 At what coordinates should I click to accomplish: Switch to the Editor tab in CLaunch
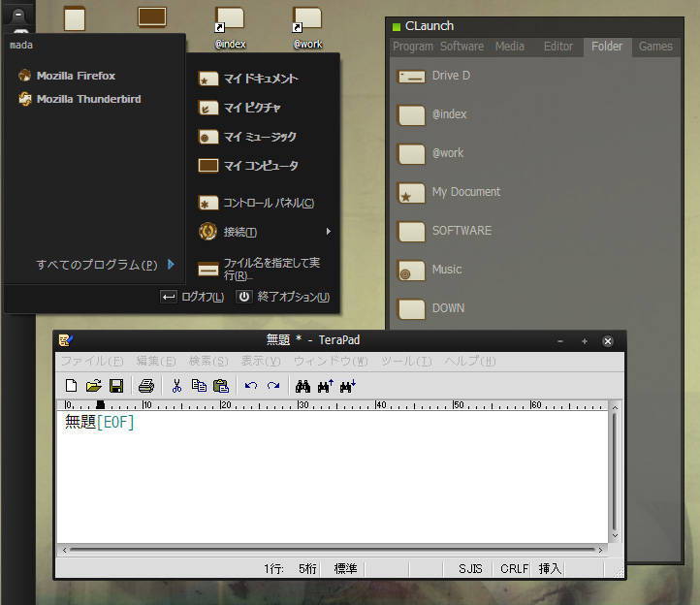(558, 47)
